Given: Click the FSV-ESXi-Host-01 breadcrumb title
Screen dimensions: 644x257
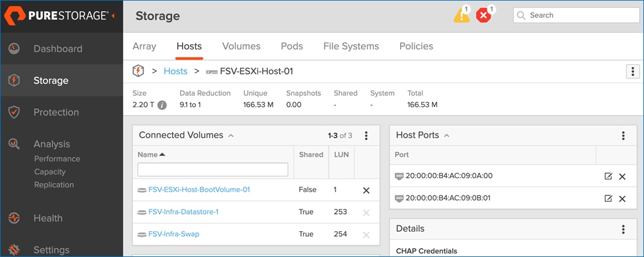Looking at the screenshot, I should tap(256, 71).
